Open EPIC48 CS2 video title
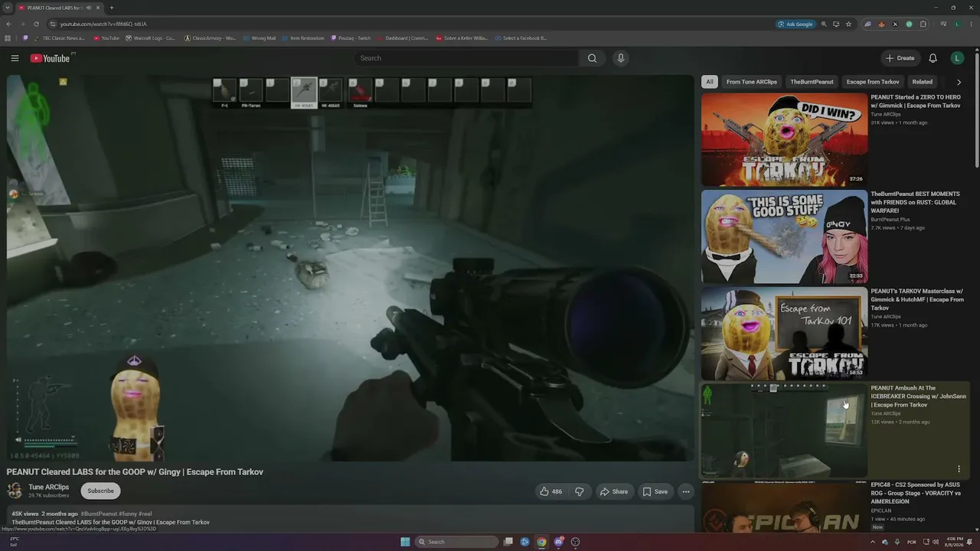Screen dimensions: 980x551 point(916,493)
